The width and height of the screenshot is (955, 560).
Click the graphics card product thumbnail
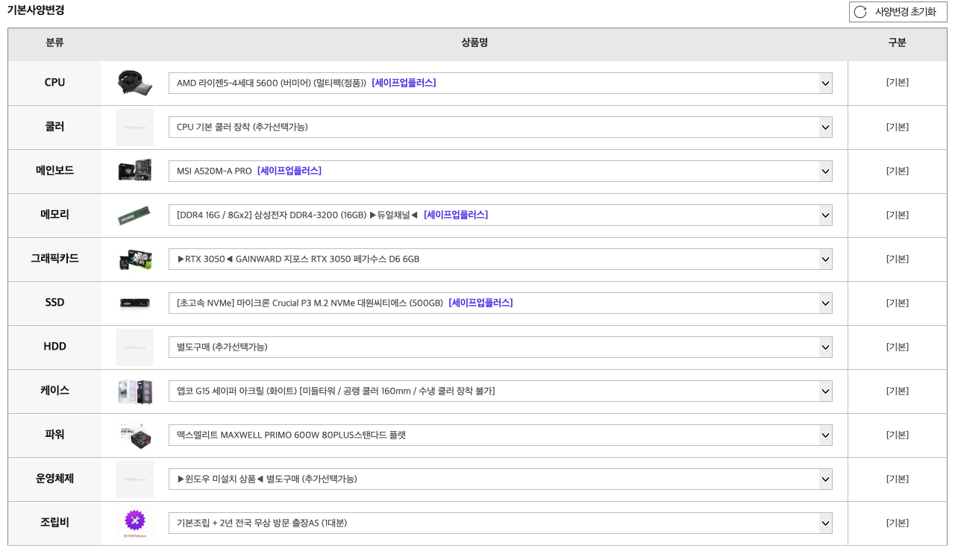click(x=135, y=259)
